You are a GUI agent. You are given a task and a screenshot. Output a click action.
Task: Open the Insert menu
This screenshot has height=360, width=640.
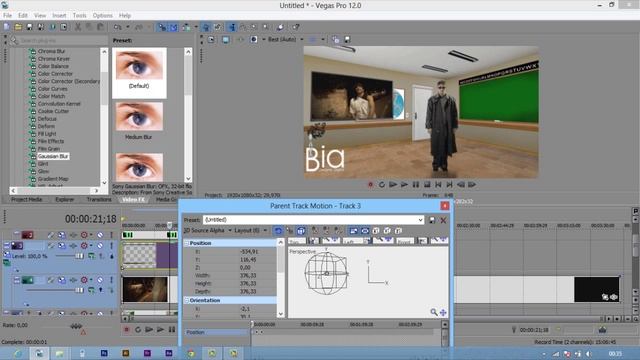(59, 16)
